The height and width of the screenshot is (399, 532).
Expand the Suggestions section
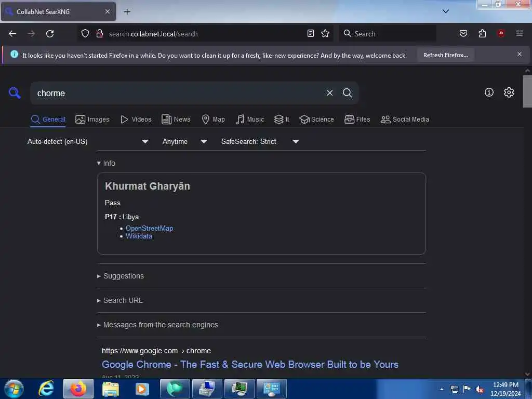click(x=121, y=276)
